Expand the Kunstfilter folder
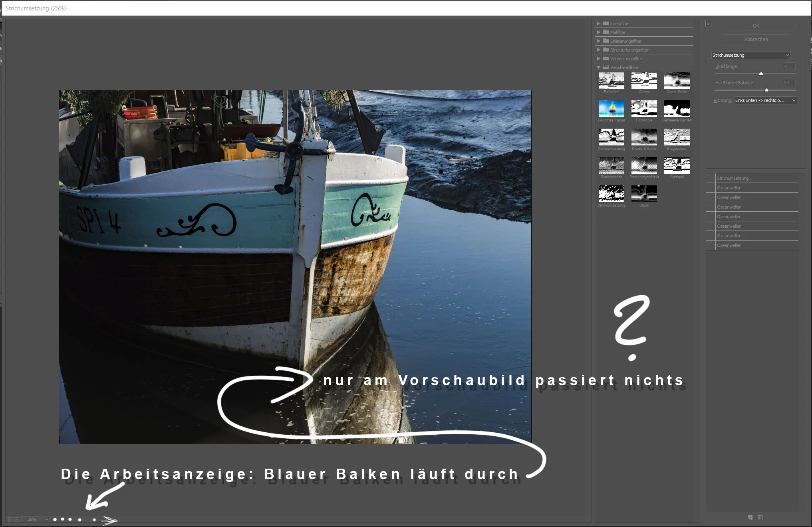Viewport: 812px width, 527px height. click(x=598, y=24)
